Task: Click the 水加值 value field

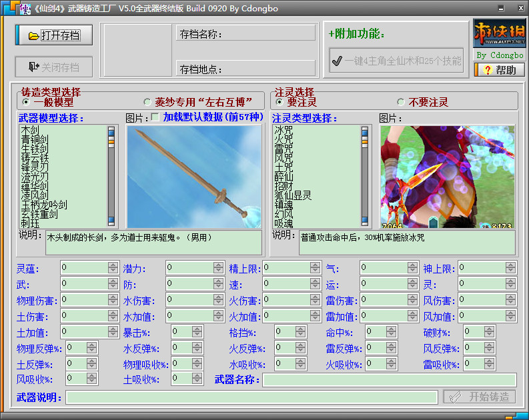Action: coord(190,316)
